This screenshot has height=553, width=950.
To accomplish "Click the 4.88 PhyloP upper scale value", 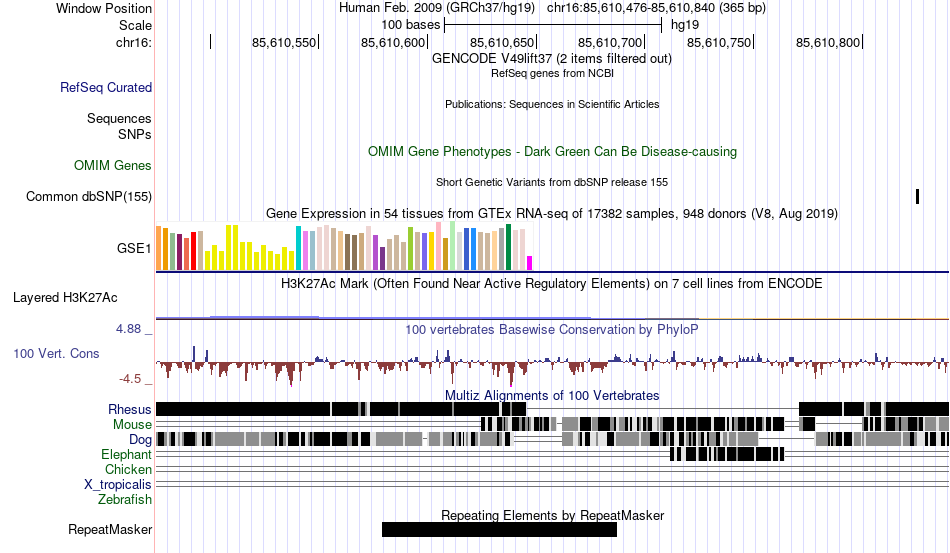I will 128,329.
